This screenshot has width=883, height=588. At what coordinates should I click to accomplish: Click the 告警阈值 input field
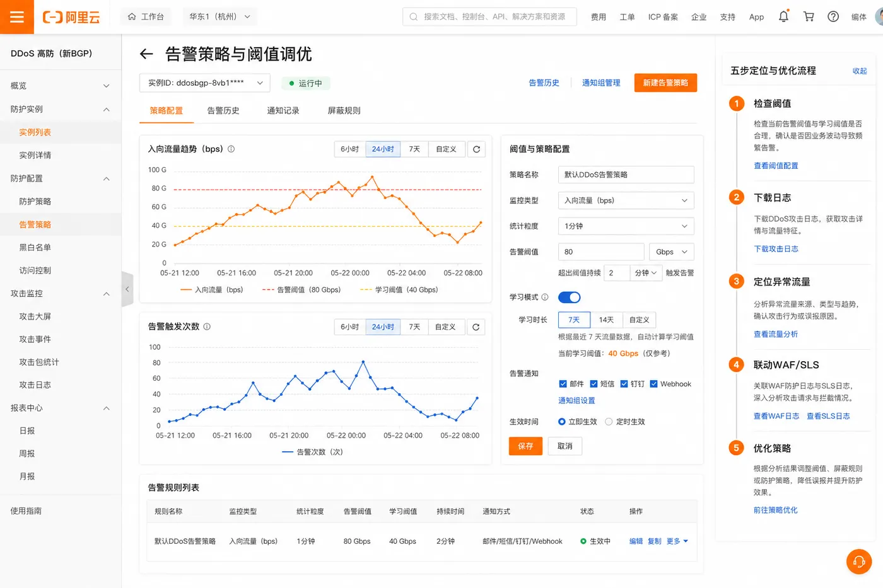pyautogui.click(x=600, y=252)
